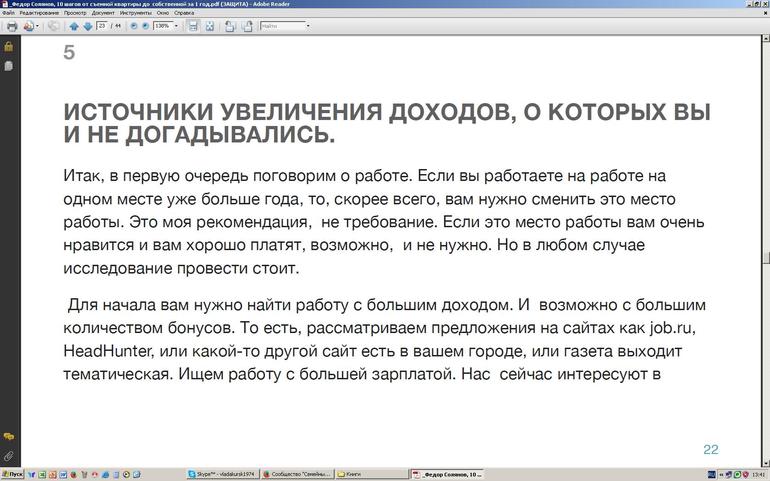Expand the zoom percentage dropdown
Viewport: 770px width, 481px height.
point(177,26)
